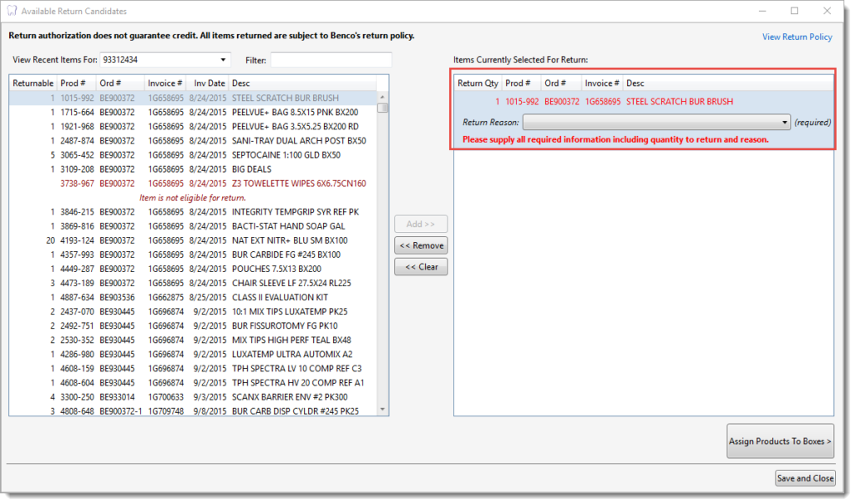Click the tooth app icon in title bar
The height and width of the screenshot is (504, 855).
pyautogui.click(x=11, y=11)
